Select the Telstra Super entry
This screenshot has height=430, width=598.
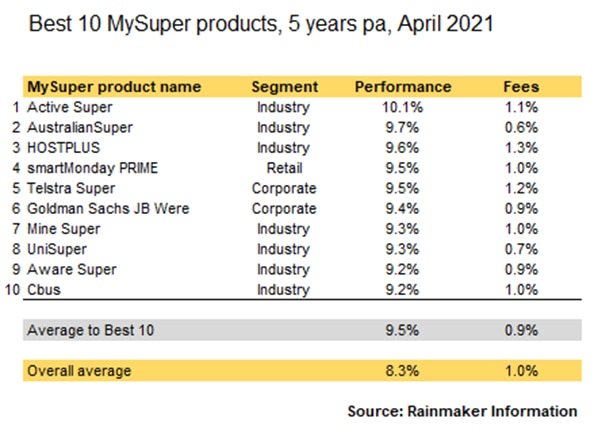click(71, 188)
